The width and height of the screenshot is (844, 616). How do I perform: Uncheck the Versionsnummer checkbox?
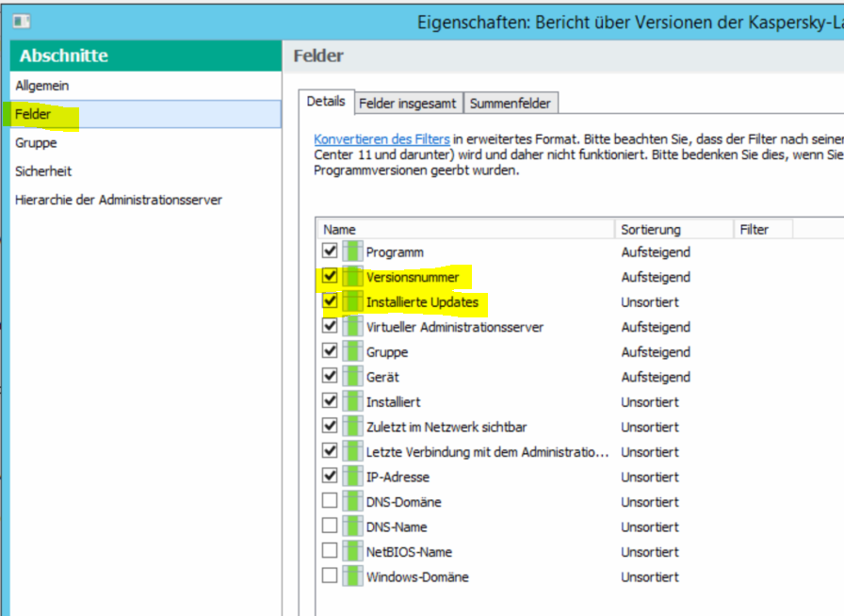(x=330, y=276)
